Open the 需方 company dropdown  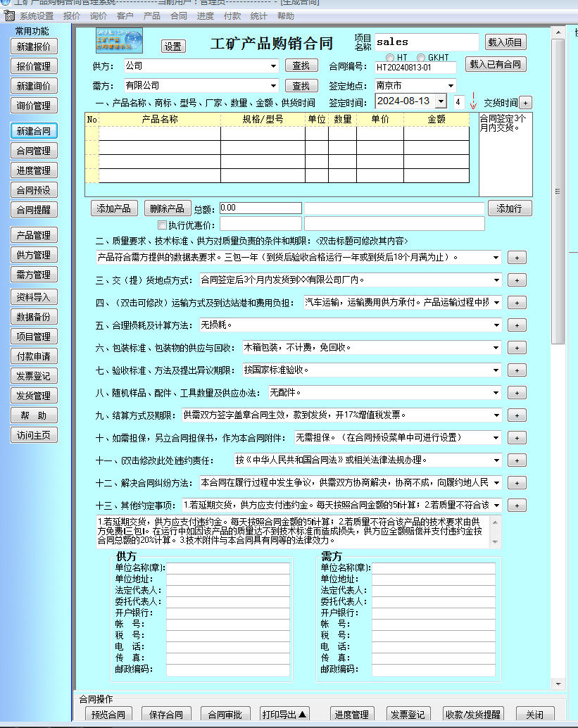tap(273, 86)
